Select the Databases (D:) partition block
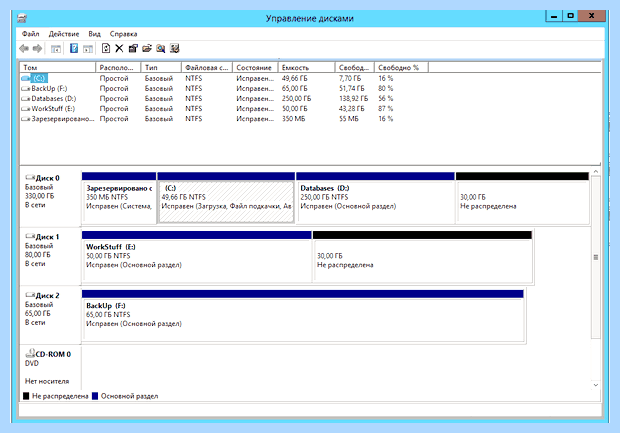 [x=375, y=198]
